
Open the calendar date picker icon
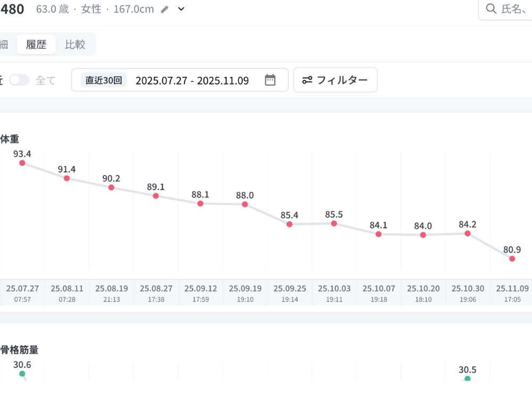(x=270, y=80)
